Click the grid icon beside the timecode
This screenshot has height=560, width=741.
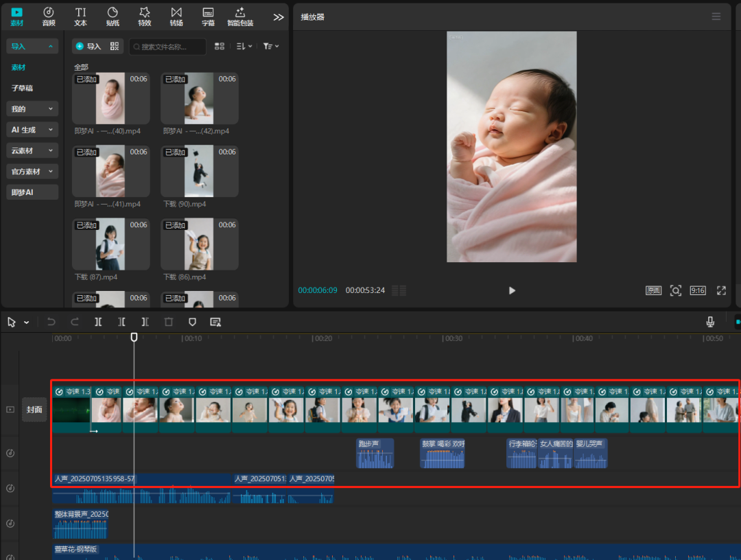coord(399,290)
